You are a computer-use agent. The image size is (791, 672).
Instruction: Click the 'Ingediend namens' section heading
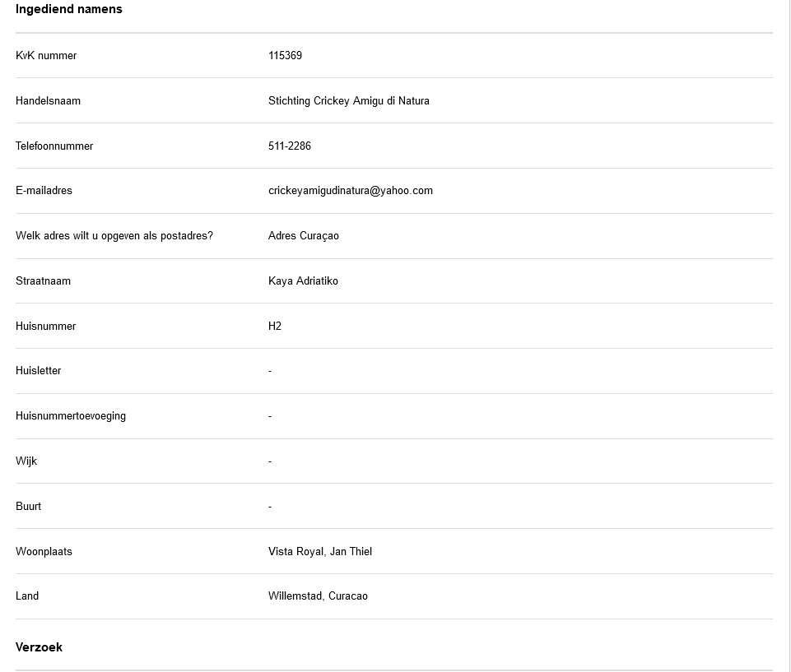coord(68,9)
